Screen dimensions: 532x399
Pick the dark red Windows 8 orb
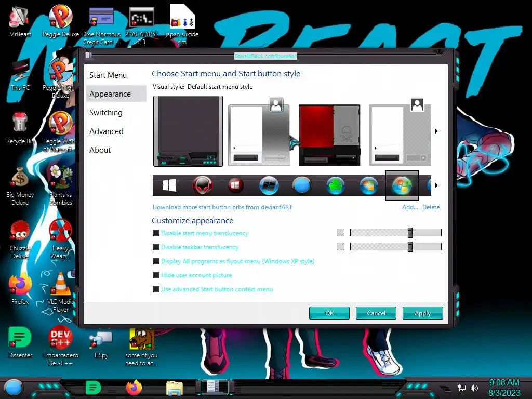[236, 185]
